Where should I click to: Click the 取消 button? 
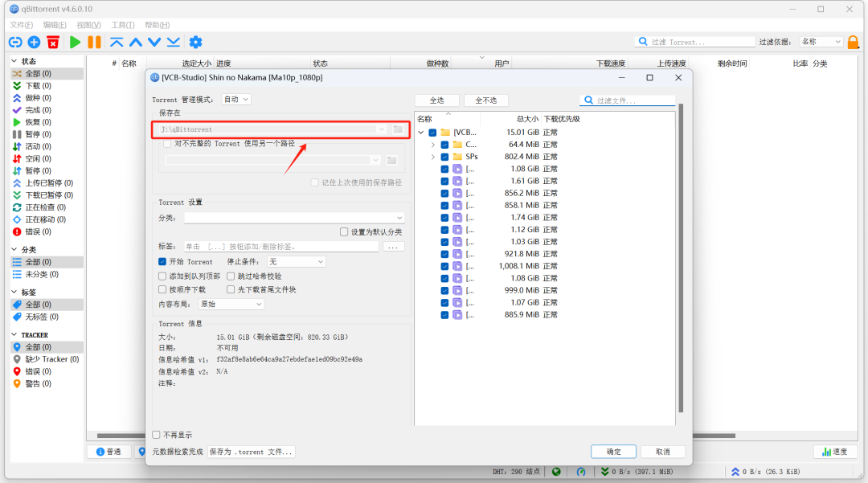pyautogui.click(x=662, y=452)
